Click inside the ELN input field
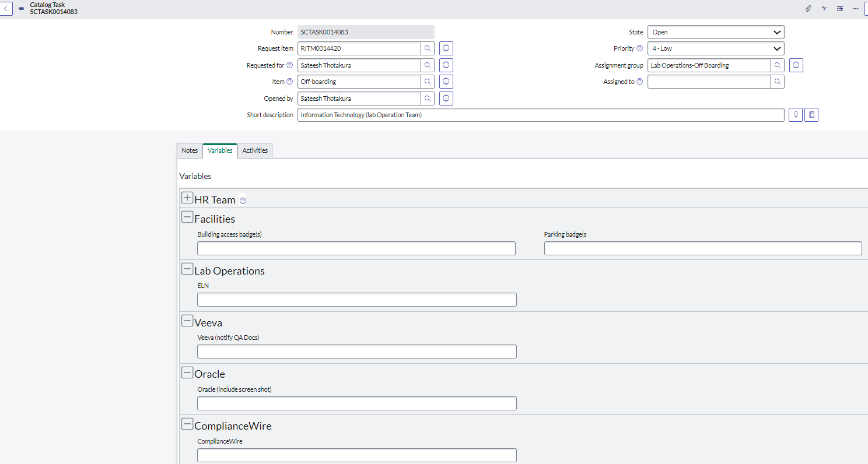868x464 pixels. pos(356,299)
